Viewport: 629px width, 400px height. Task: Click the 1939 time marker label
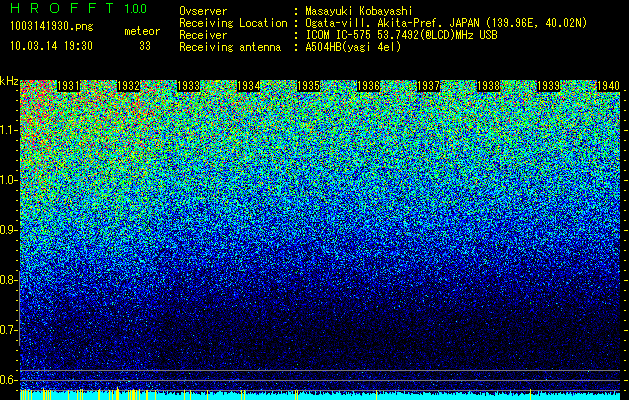[548, 86]
